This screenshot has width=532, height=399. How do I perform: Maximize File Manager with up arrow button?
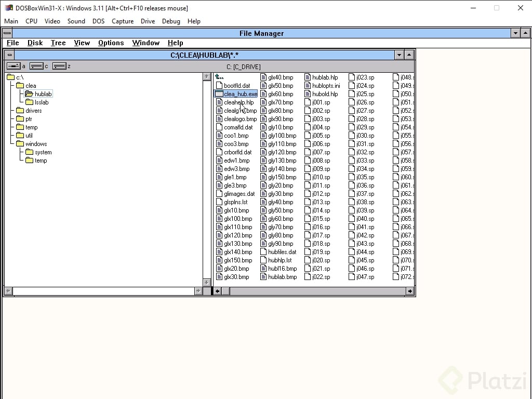525,33
